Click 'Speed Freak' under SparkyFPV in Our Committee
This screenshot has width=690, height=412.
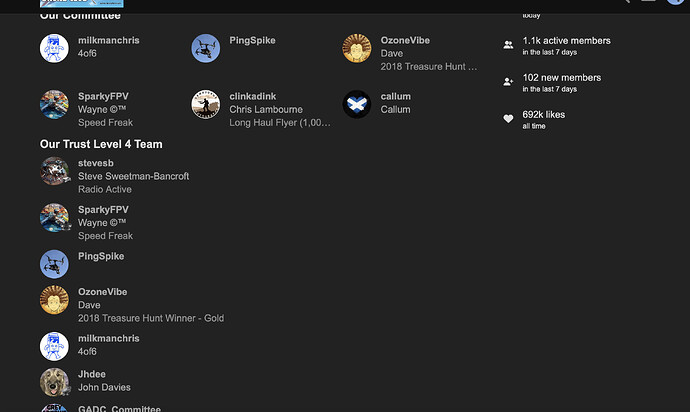(x=106, y=123)
